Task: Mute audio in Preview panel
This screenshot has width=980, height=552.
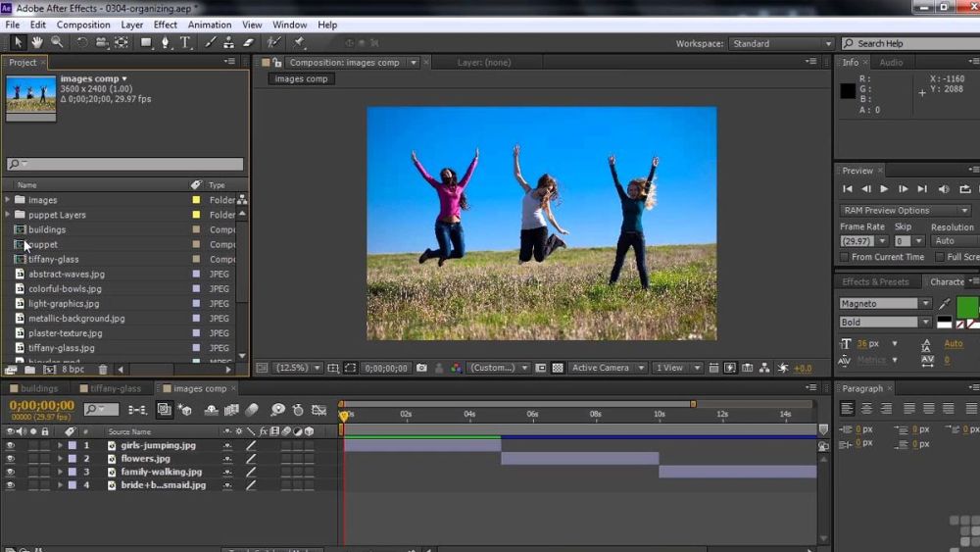Action: pos(944,189)
